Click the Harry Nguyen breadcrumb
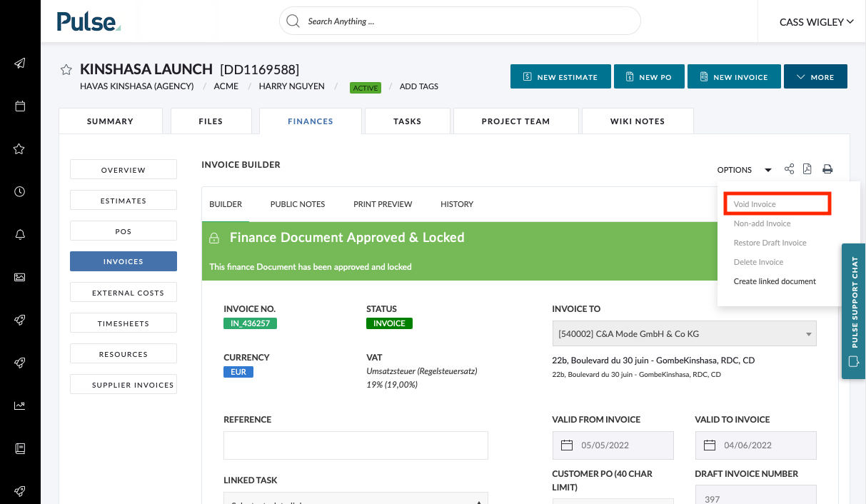Screen dimensions: 866x504 click(x=291, y=86)
